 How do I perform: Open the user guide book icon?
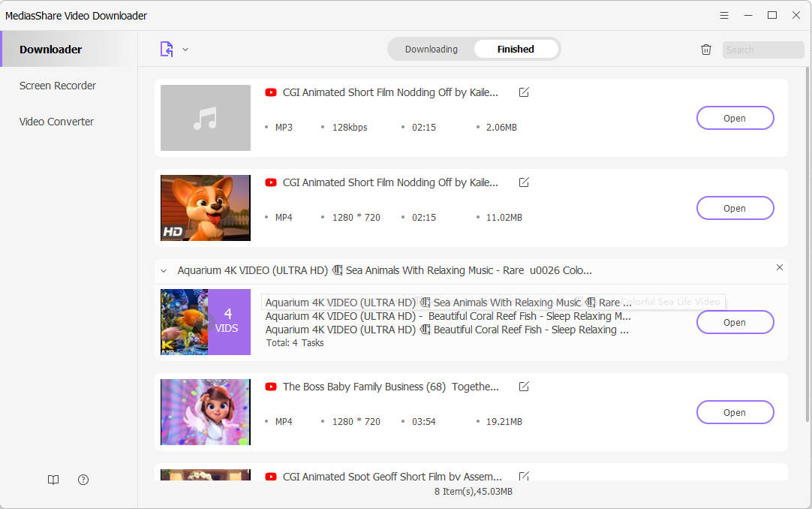pos(53,480)
